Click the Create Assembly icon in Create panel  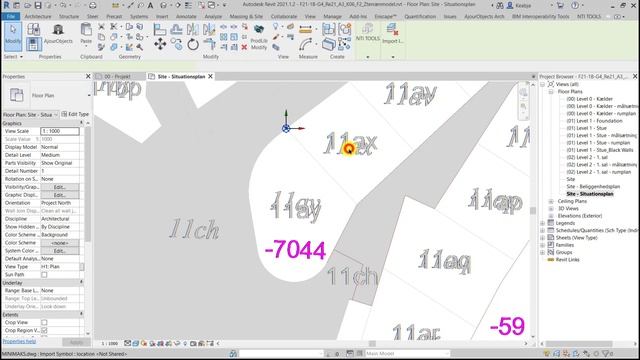329,29
